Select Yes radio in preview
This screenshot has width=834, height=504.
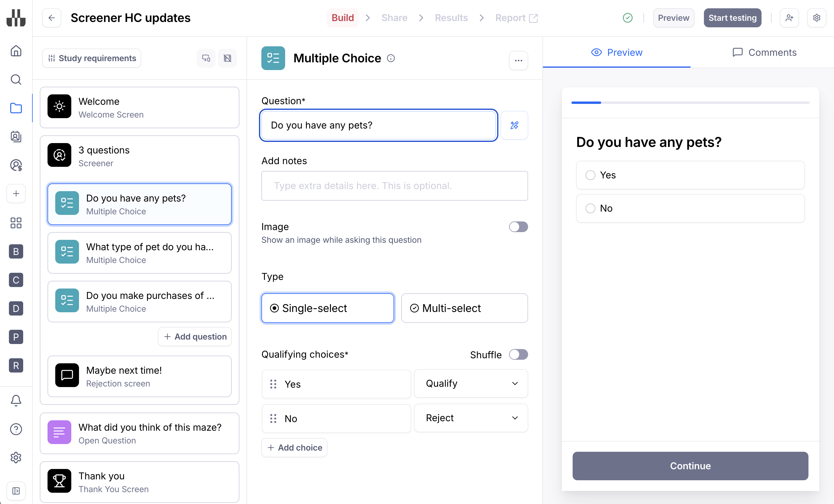point(590,175)
